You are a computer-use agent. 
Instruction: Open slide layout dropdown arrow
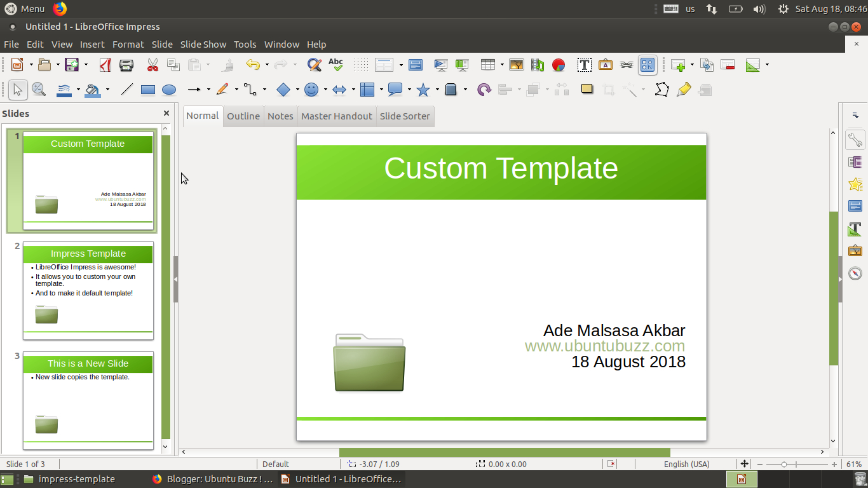pos(401,65)
